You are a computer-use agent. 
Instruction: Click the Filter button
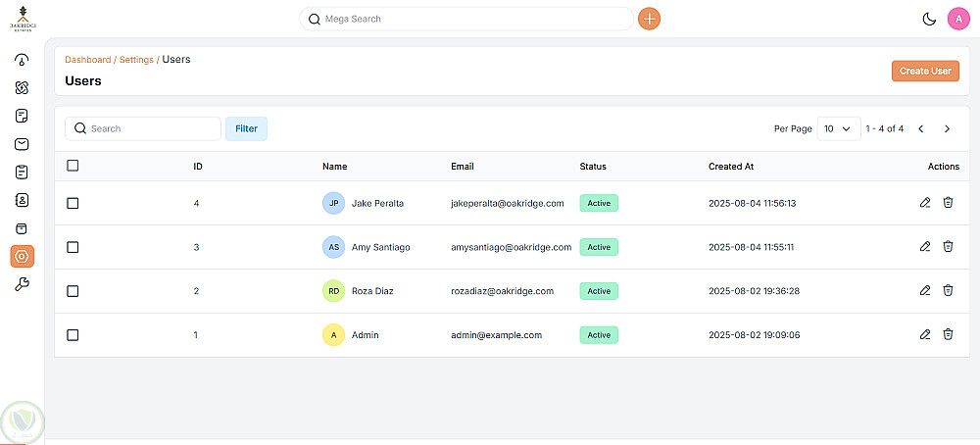click(246, 128)
